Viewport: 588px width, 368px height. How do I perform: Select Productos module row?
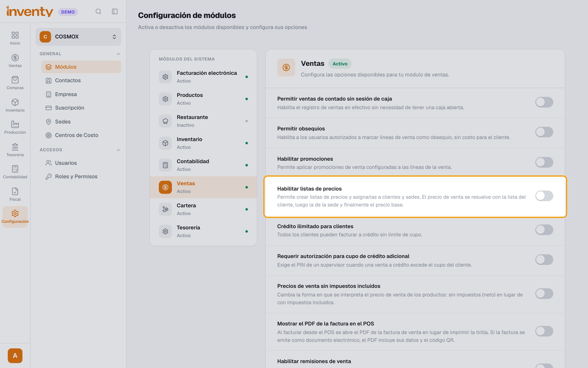[x=203, y=99]
